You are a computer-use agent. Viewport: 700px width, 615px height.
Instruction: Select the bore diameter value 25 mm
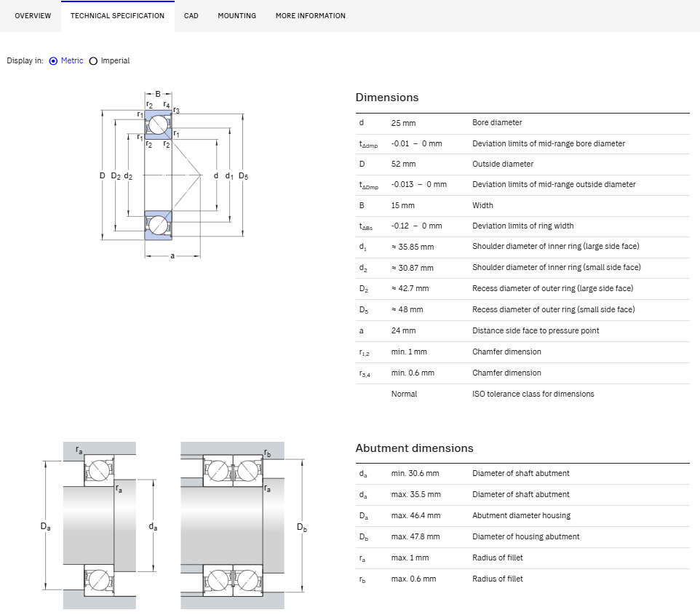[x=404, y=123]
